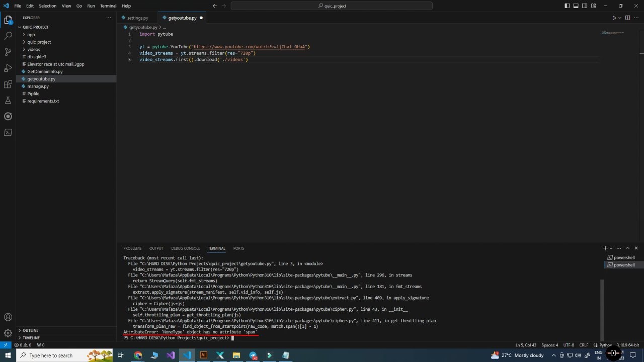The height and width of the screenshot is (362, 644).
Task: Open errors and warnings status indicator
Action: tap(23, 345)
